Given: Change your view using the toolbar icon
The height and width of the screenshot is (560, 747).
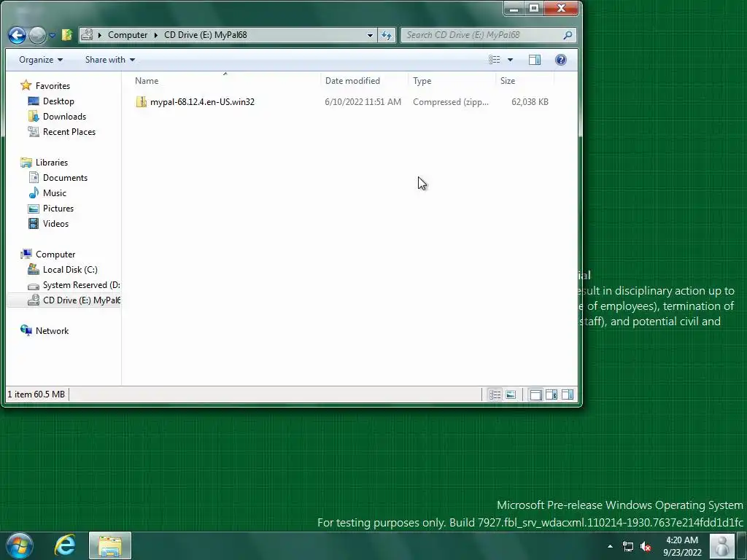Looking at the screenshot, I should pyautogui.click(x=495, y=60).
